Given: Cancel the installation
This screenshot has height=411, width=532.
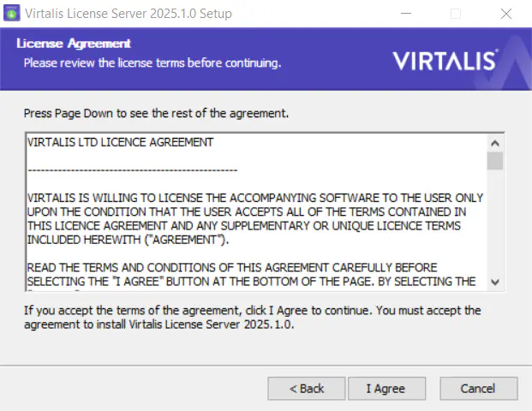Looking at the screenshot, I should click(x=478, y=389).
